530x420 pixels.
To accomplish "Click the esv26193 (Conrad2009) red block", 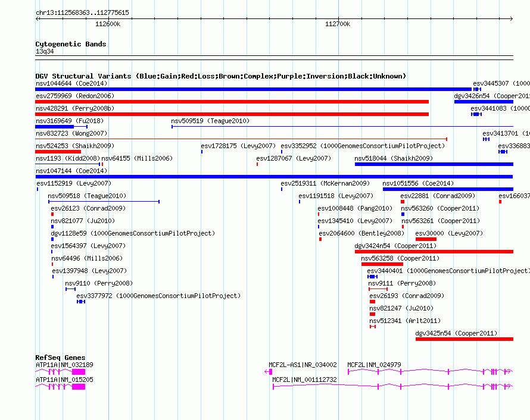I will (x=372, y=302).
